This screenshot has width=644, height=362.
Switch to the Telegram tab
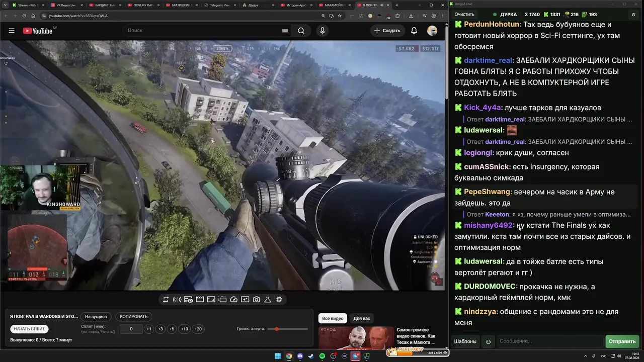coord(220,5)
